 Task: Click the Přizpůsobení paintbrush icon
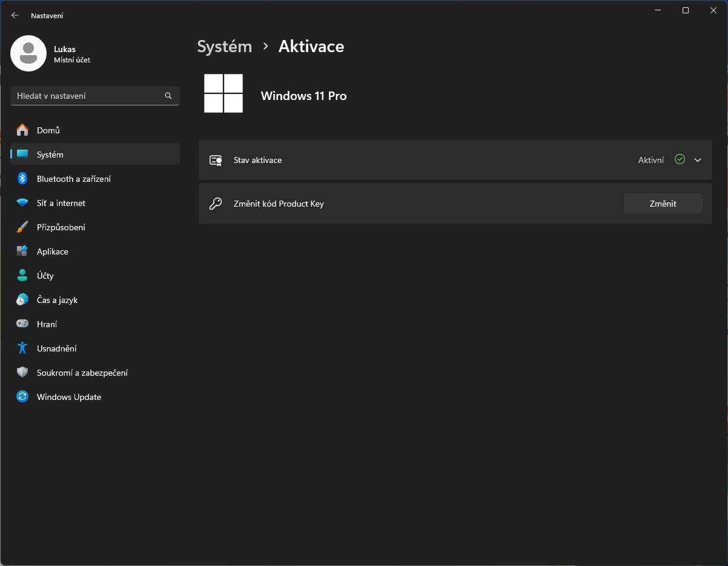[x=22, y=227]
